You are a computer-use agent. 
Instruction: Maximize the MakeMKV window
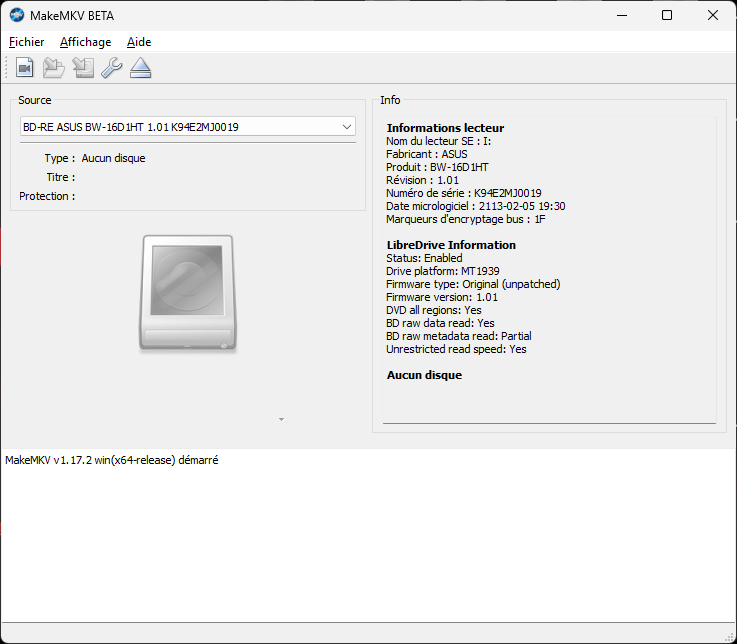click(667, 16)
